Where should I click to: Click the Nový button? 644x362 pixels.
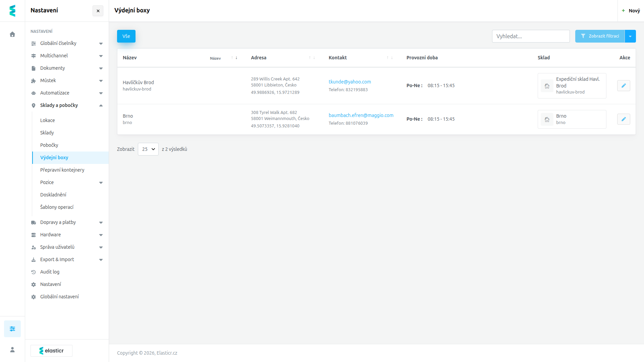pos(631,11)
